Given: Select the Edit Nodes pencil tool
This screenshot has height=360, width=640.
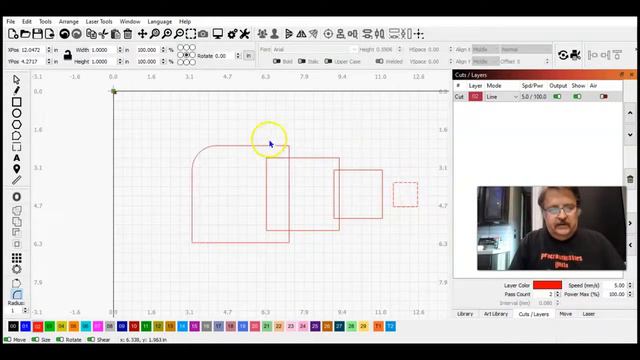Looking at the screenshot, I should tap(16, 90).
